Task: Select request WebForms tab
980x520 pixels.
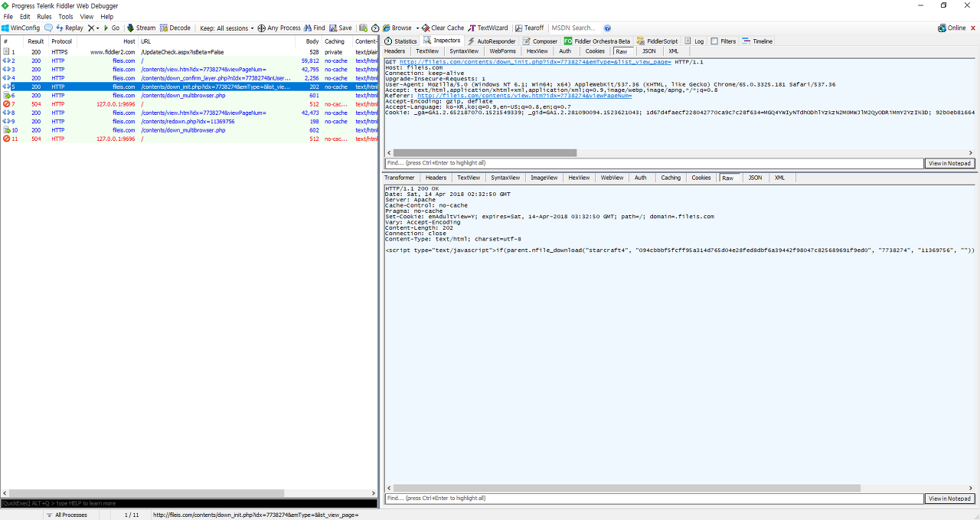Action: click(503, 51)
